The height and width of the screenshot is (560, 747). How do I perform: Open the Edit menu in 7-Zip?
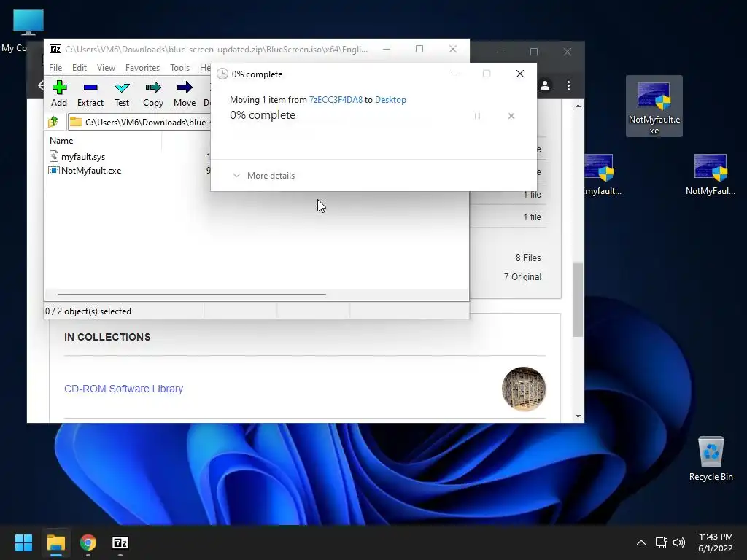coord(79,68)
